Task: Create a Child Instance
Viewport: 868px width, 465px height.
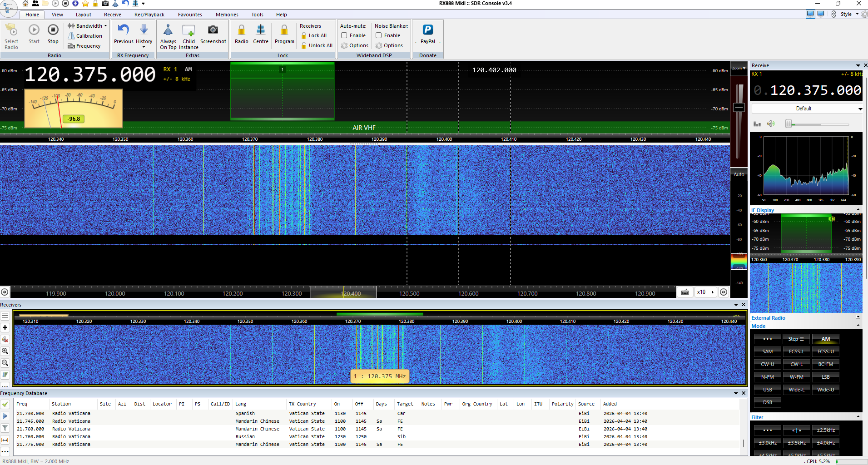Action: point(188,37)
